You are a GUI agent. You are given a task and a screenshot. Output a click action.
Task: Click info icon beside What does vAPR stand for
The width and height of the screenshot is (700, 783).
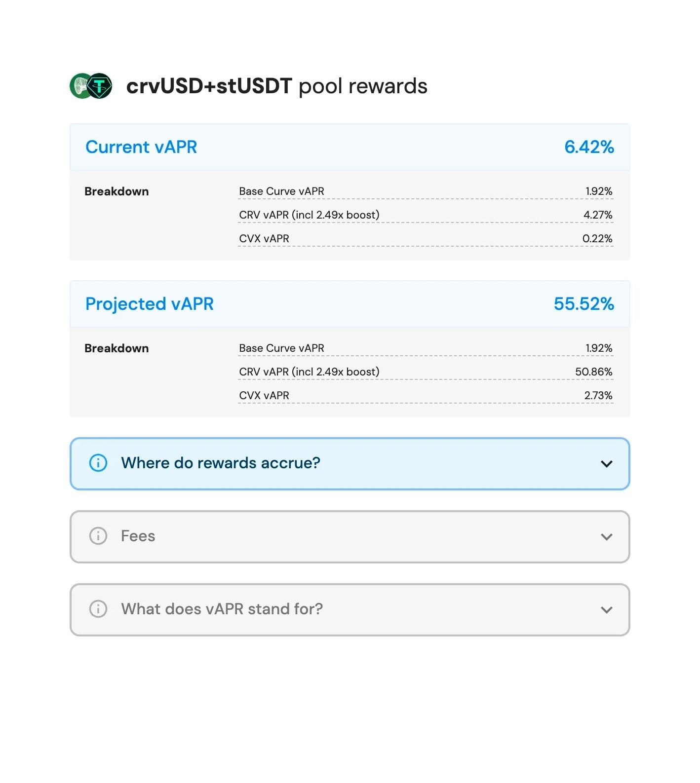[x=98, y=609]
